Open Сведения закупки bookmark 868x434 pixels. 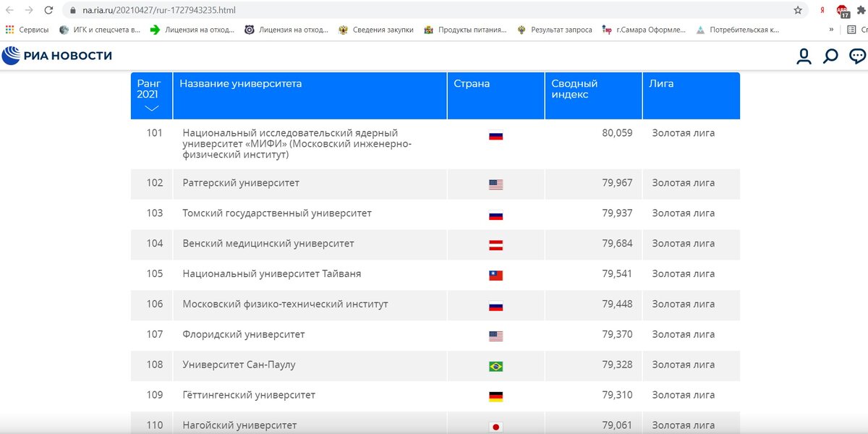tap(375, 30)
